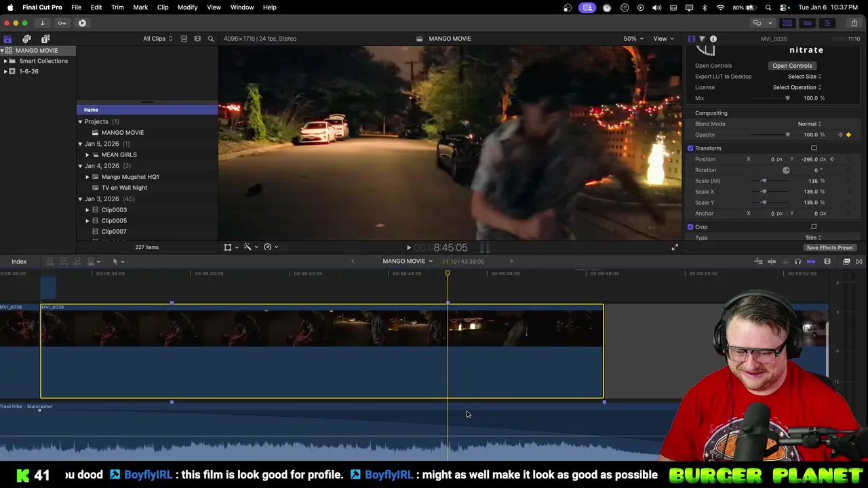Click the Share export icon
The width and height of the screenshot is (868, 488).
click(x=854, y=23)
